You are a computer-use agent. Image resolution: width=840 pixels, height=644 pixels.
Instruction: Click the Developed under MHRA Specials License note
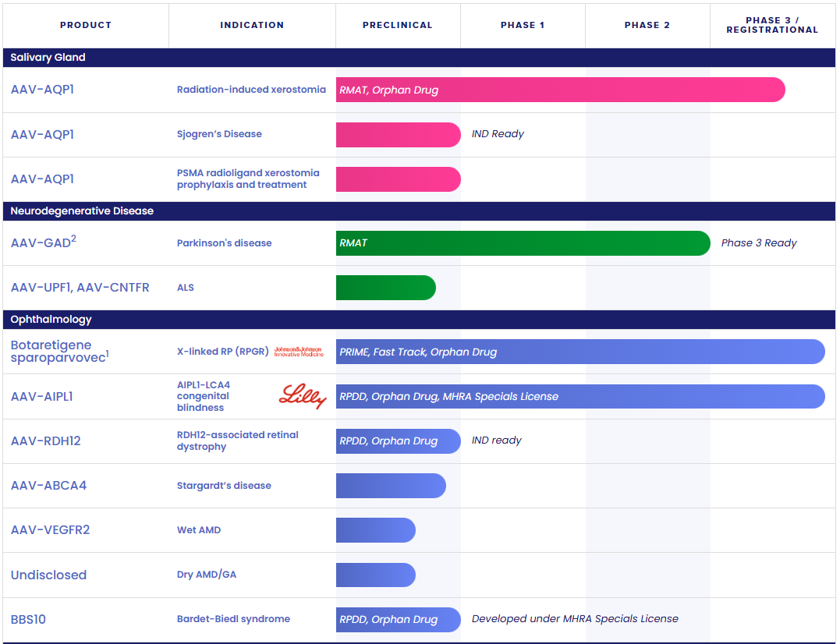[x=575, y=619]
